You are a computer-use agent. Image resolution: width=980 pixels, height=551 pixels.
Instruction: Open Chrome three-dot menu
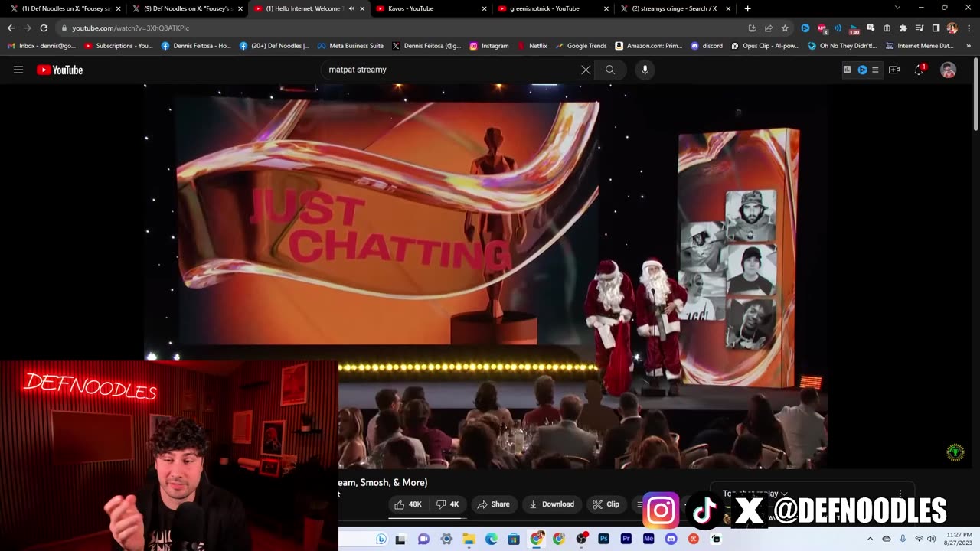pos(968,28)
